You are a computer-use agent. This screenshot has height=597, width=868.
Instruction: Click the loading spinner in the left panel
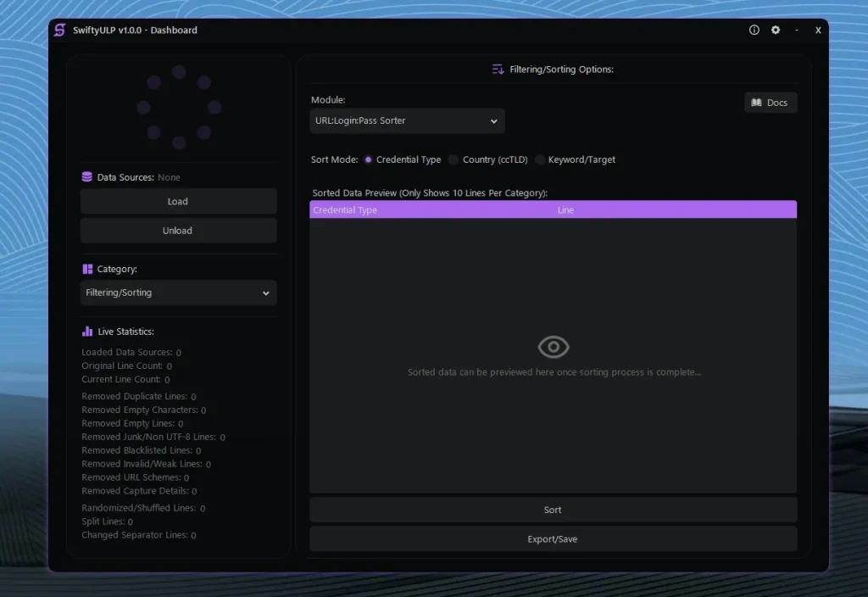tap(178, 107)
